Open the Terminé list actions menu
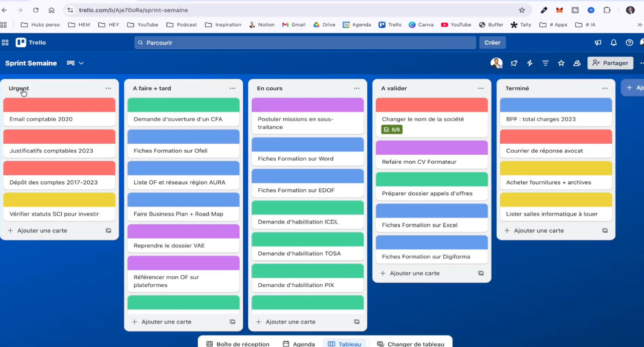 (x=605, y=88)
